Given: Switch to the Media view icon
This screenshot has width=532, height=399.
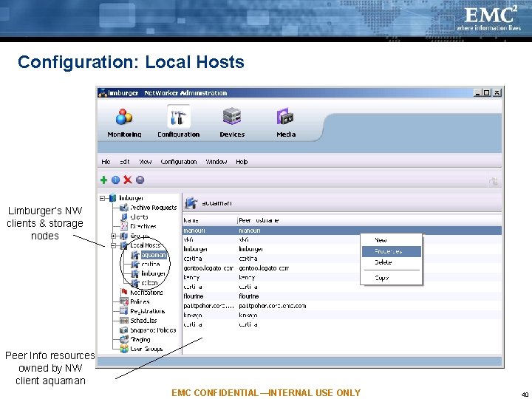Looking at the screenshot, I should pos(286,117).
